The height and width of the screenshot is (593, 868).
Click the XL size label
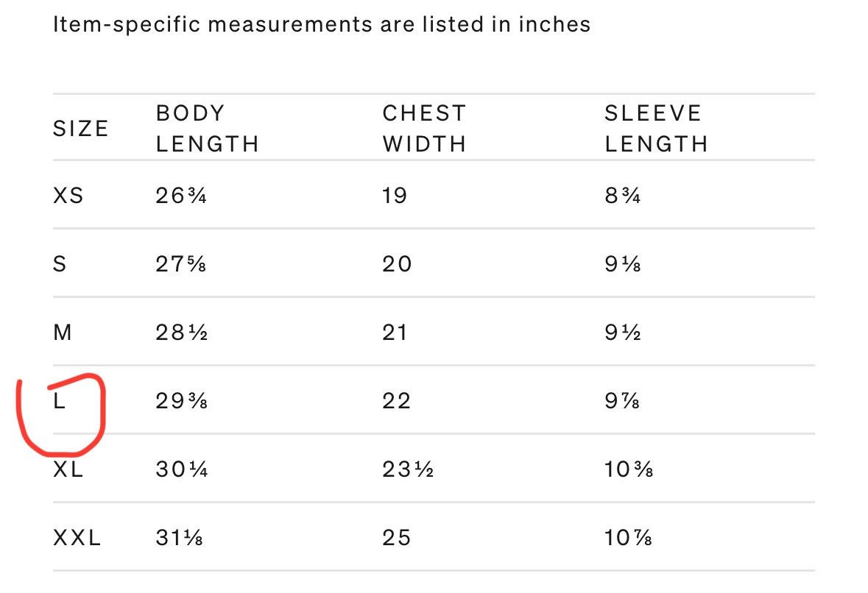68,469
